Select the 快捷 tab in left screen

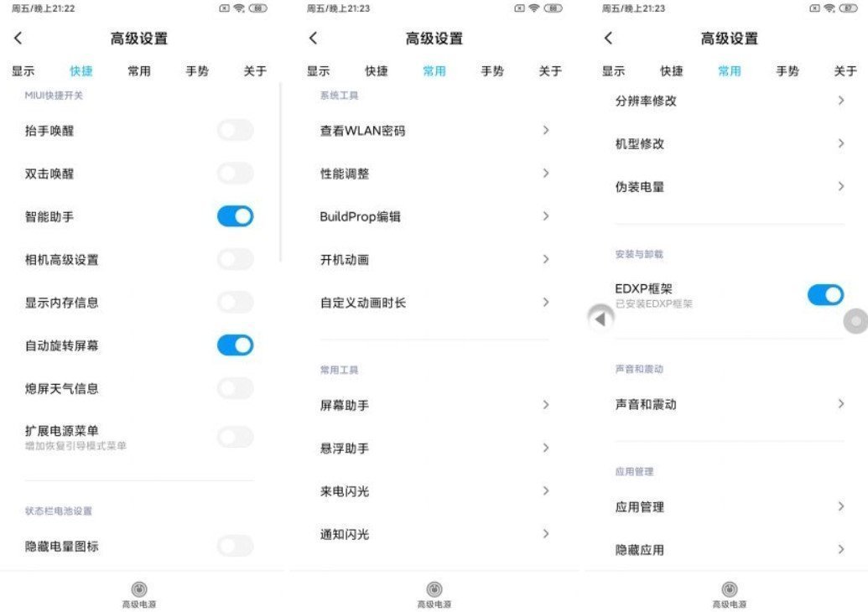(81, 70)
